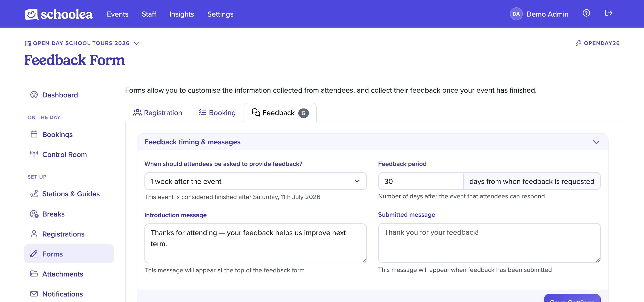Go to Dashboard in the sidebar
Screen dimensions: 644x302
coord(69,95)
